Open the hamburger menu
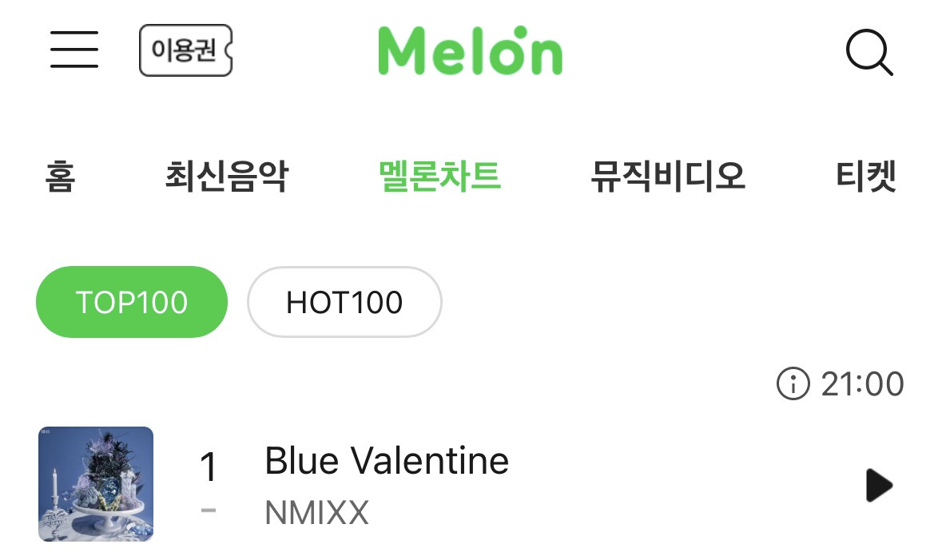Screen dimensions: 942x560 pyautogui.click(x=74, y=50)
